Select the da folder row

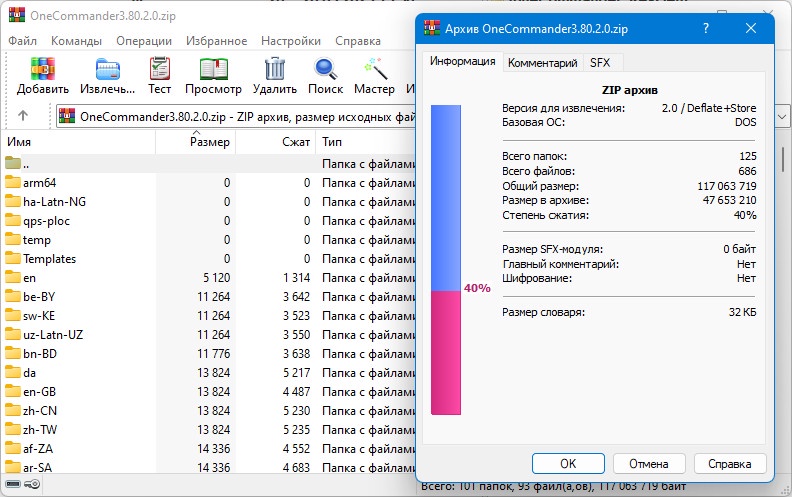point(209,373)
